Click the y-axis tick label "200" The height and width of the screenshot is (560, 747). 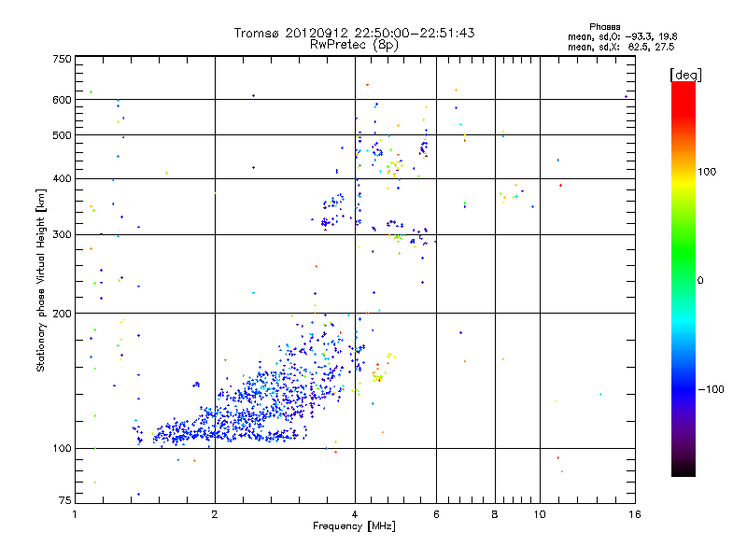point(63,314)
